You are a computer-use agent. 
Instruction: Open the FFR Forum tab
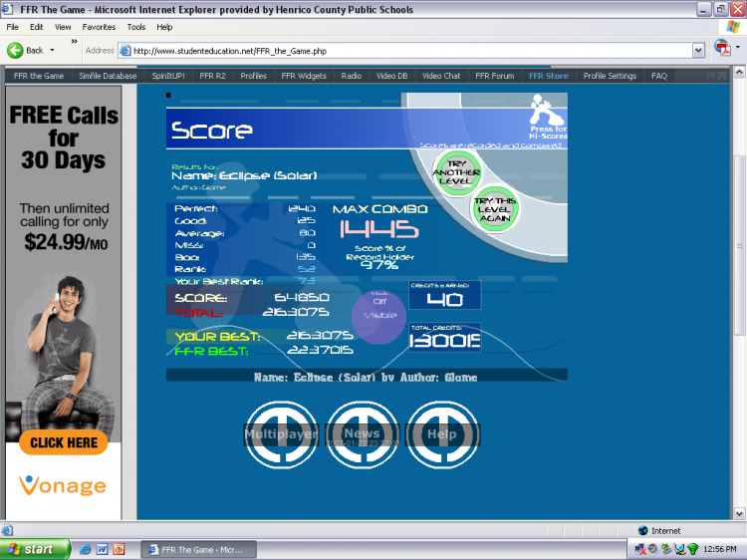(494, 76)
